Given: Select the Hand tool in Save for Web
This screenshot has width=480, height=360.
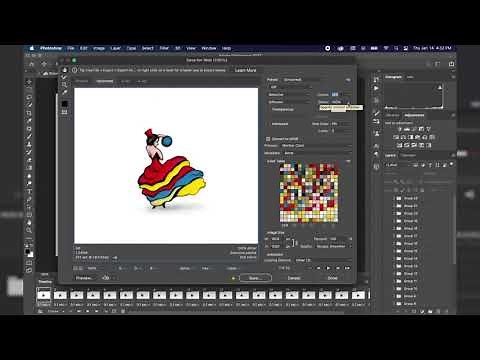Looking at the screenshot, I should coord(65,70).
